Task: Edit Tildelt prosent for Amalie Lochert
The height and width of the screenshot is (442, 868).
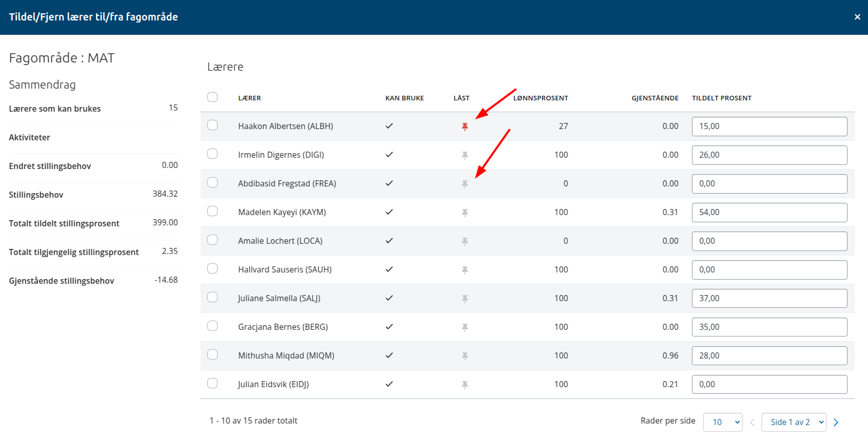Action: coord(769,241)
